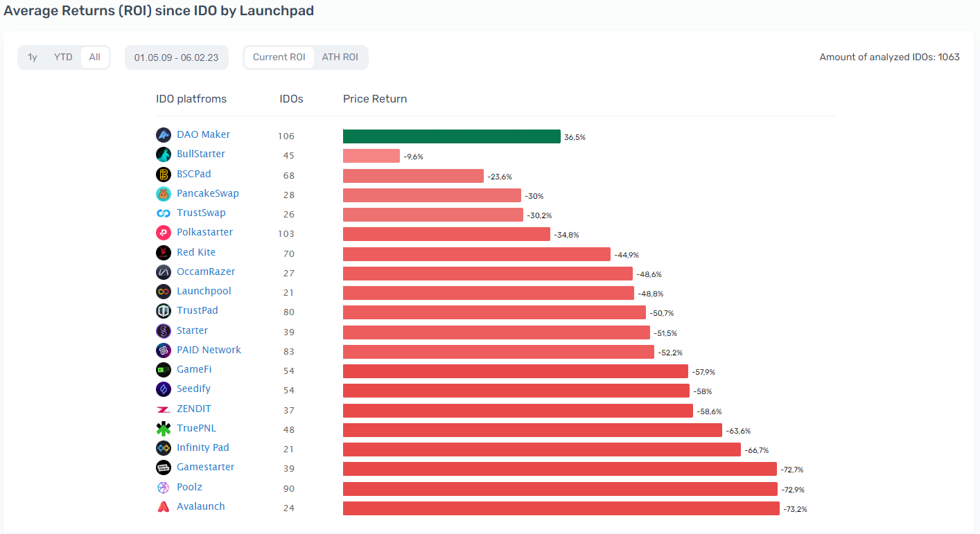980x534 pixels.
Task: Click the DAO Maker logo icon
Action: point(164,135)
